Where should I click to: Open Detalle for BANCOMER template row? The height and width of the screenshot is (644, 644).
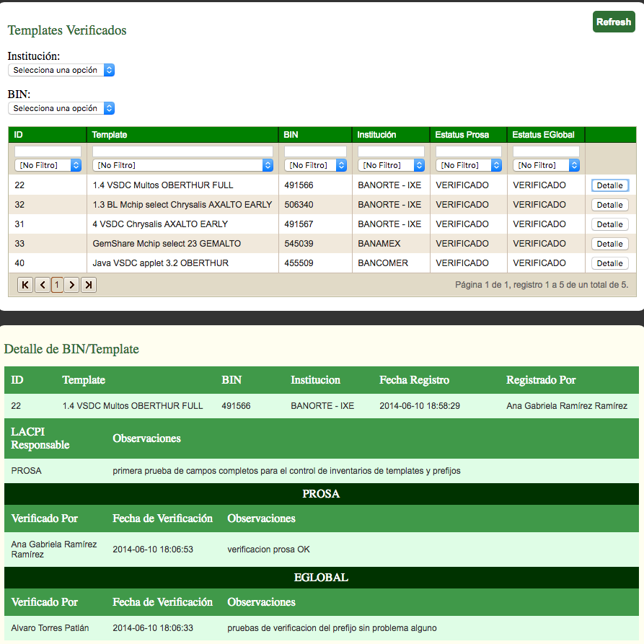(609, 263)
